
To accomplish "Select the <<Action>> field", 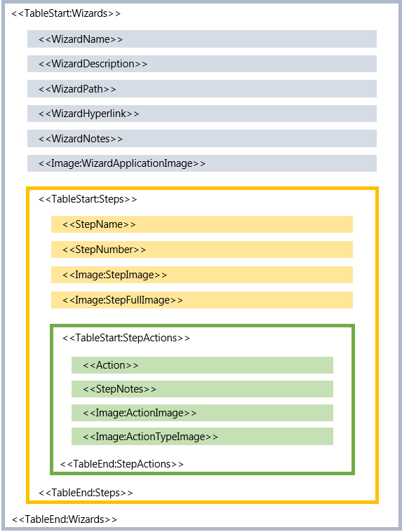I will [x=202, y=365].
